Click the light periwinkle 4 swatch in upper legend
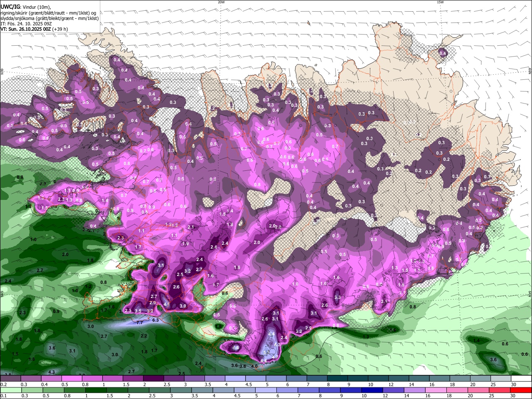 pyautogui.click(x=235, y=378)
